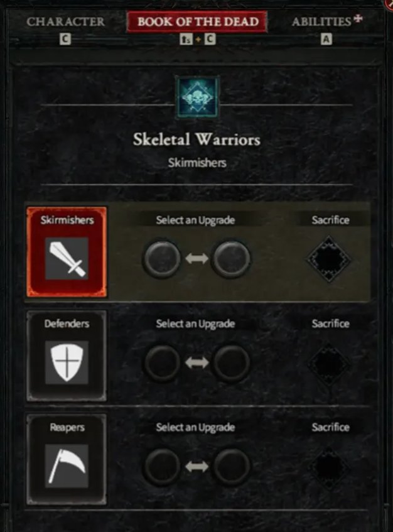
Task: Click the Skirmishers upgrade swap arrow
Action: click(196, 259)
